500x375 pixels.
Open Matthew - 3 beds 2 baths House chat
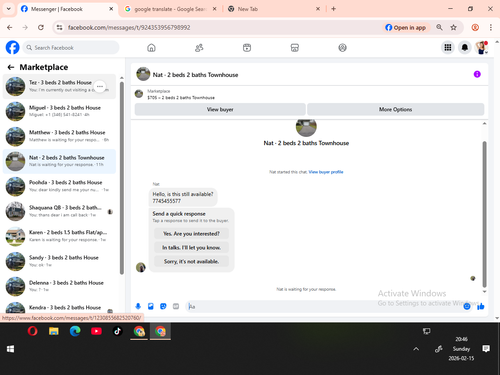tap(59, 136)
